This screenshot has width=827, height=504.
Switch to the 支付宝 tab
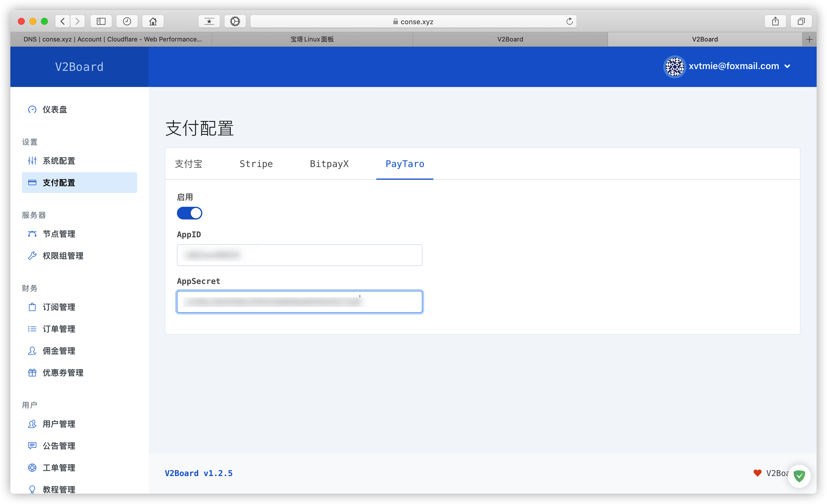point(189,164)
